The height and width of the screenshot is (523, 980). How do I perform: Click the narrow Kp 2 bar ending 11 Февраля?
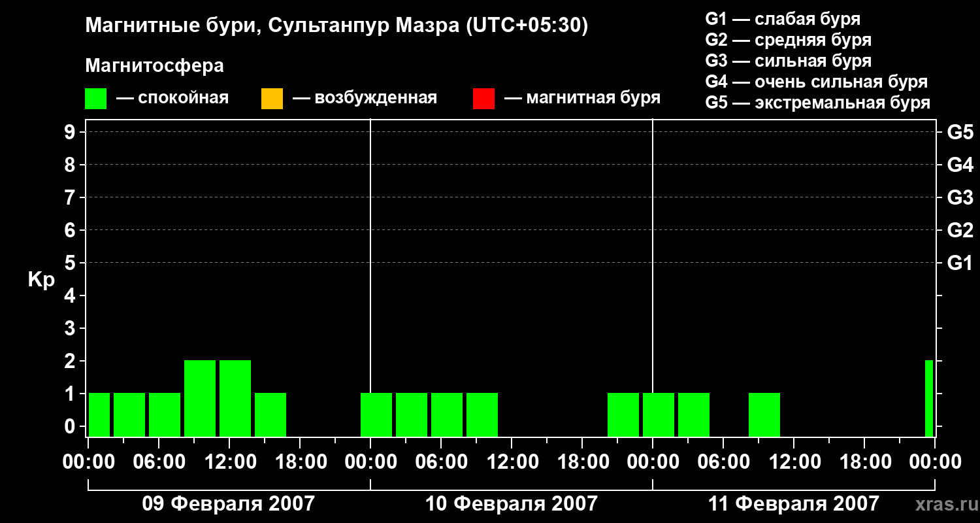click(x=929, y=398)
